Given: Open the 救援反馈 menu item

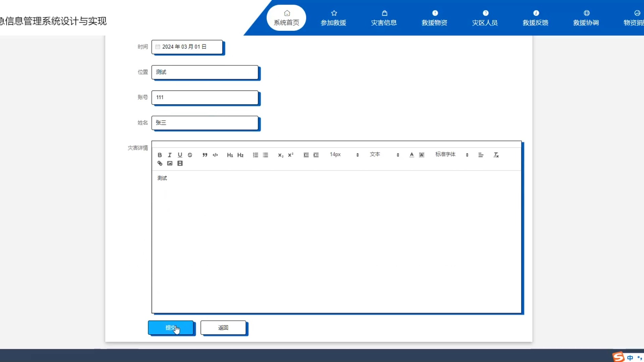Looking at the screenshot, I should pyautogui.click(x=536, y=18).
